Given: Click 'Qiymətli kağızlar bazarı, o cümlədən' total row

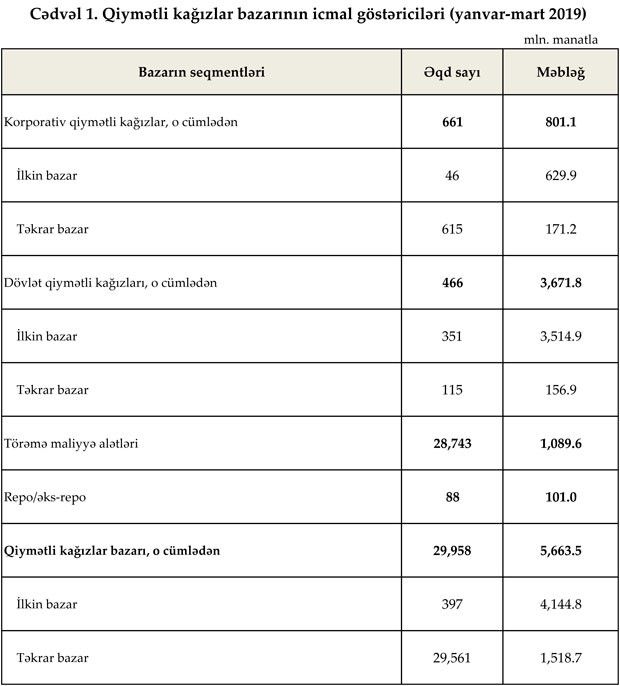Looking at the screenshot, I should (112, 551).
